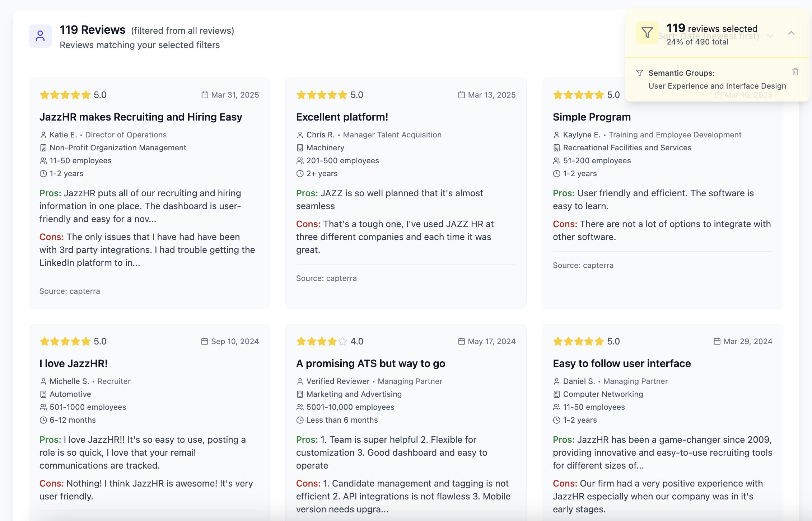Screen dimensions: 812x521
Task: Click "Source: capterra" on Chris R.'s review
Action: (326, 278)
